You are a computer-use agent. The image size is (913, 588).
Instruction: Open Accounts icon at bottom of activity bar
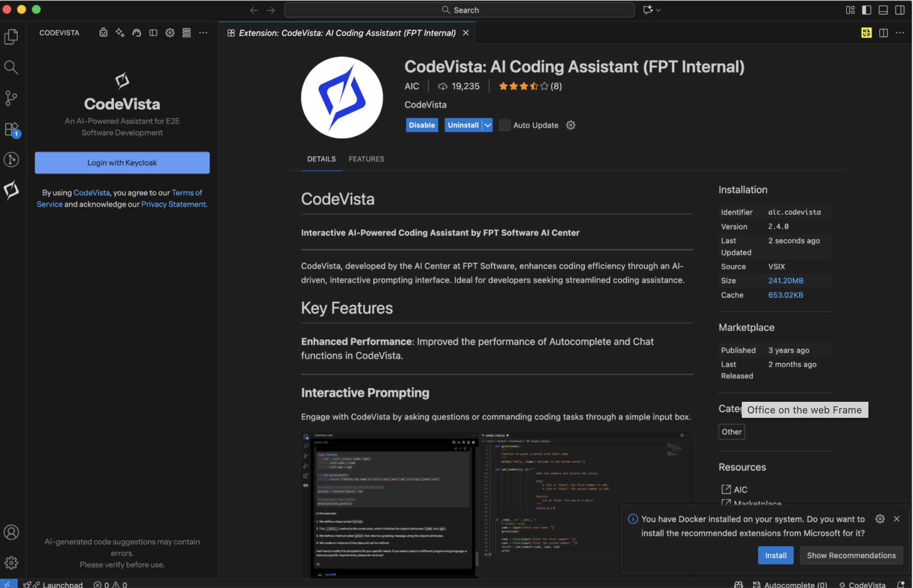11,532
